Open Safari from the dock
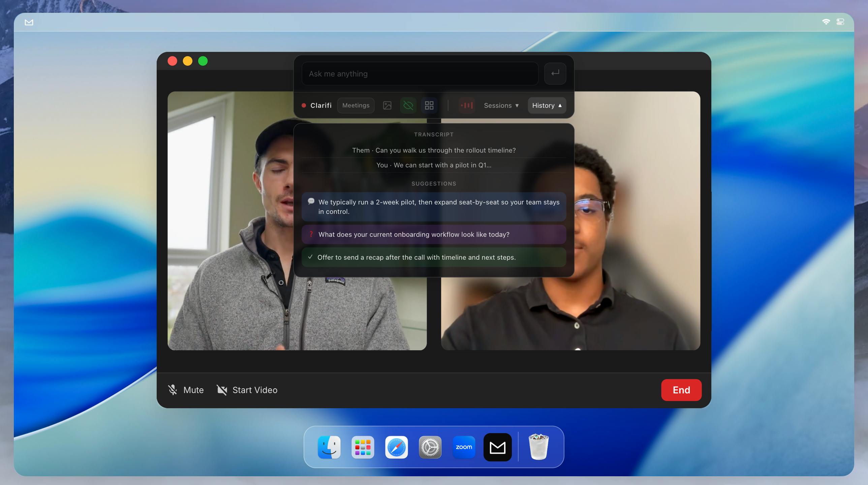Image resolution: width=868 pixels, height=485 pixels. (x=397, y=447)
